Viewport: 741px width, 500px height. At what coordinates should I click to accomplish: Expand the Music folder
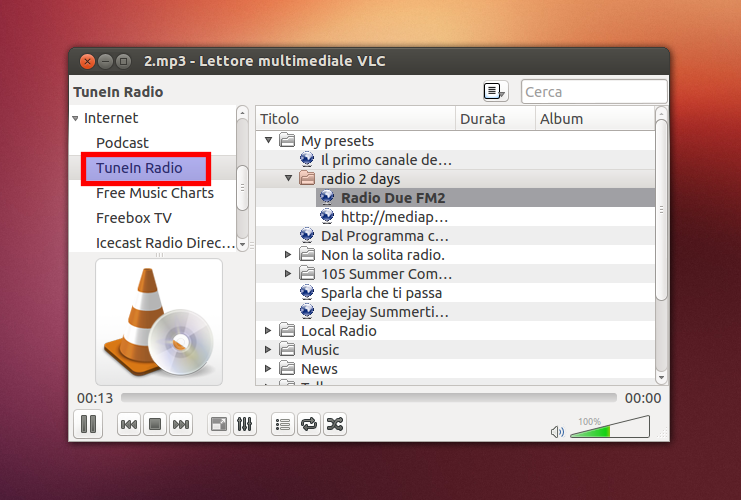[x=268, y=350]
